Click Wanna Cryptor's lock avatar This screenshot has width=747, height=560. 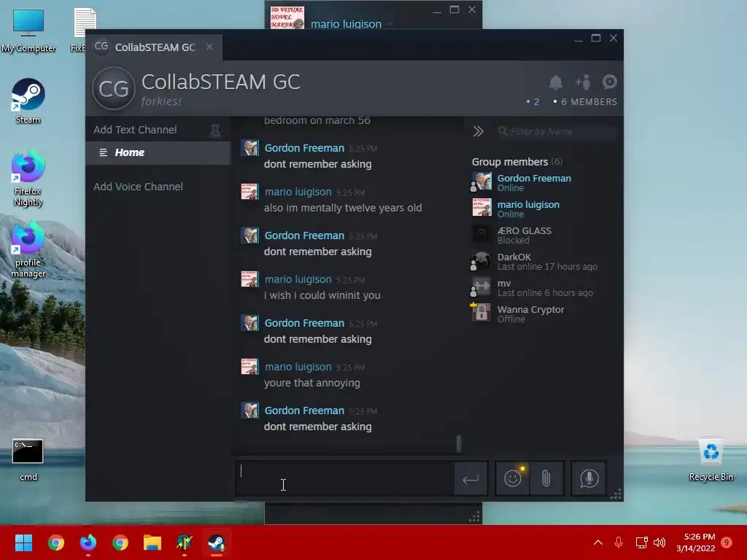point(481,313)
